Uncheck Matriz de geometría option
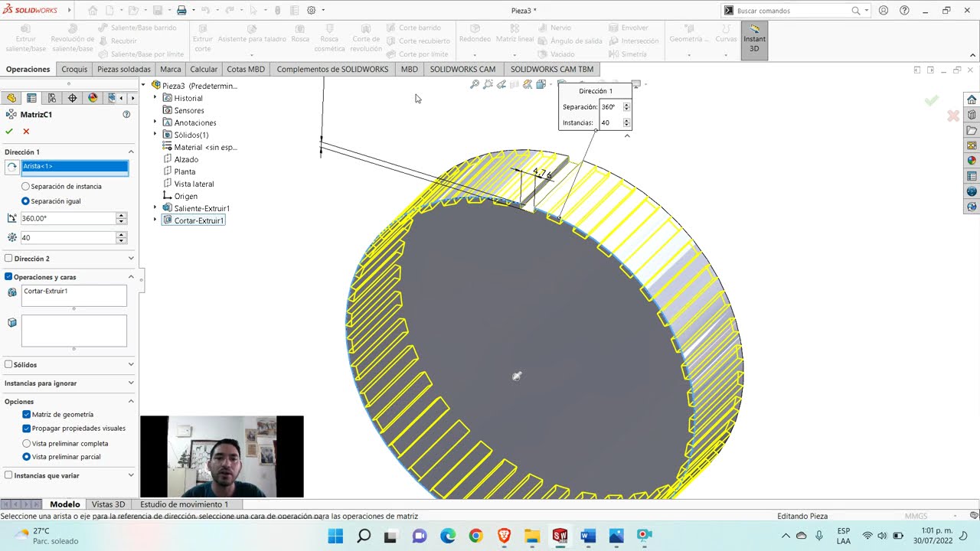 click(x=27, y=414)
